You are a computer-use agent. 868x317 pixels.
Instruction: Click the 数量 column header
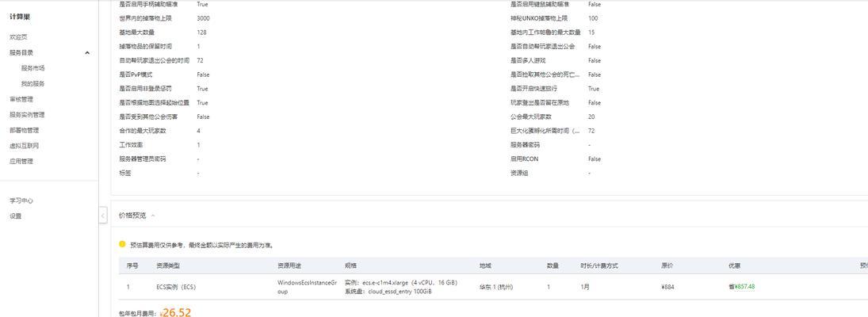tap(553, 265)
